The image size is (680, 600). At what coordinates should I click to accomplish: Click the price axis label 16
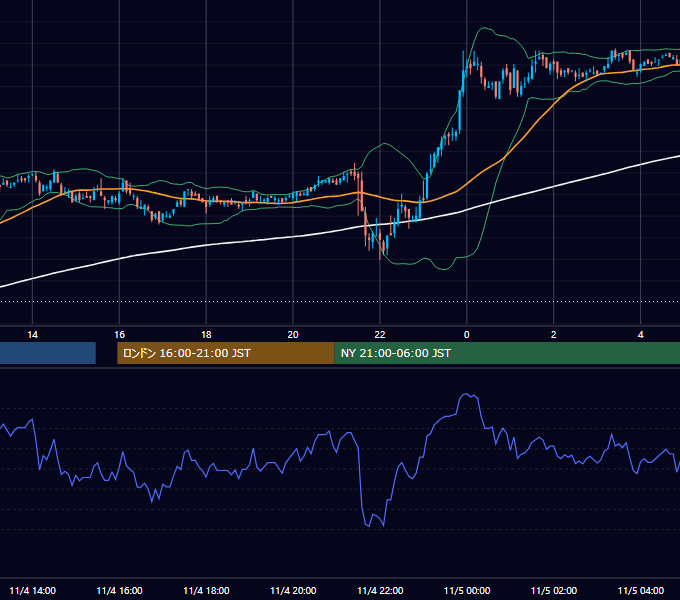pos(119,334)
